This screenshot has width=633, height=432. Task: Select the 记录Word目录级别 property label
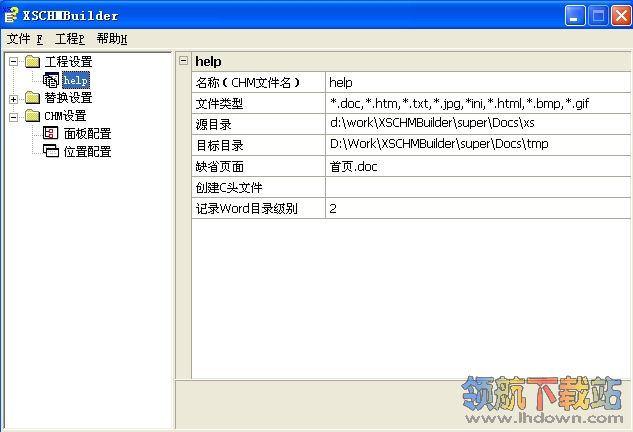pos(247,208)
